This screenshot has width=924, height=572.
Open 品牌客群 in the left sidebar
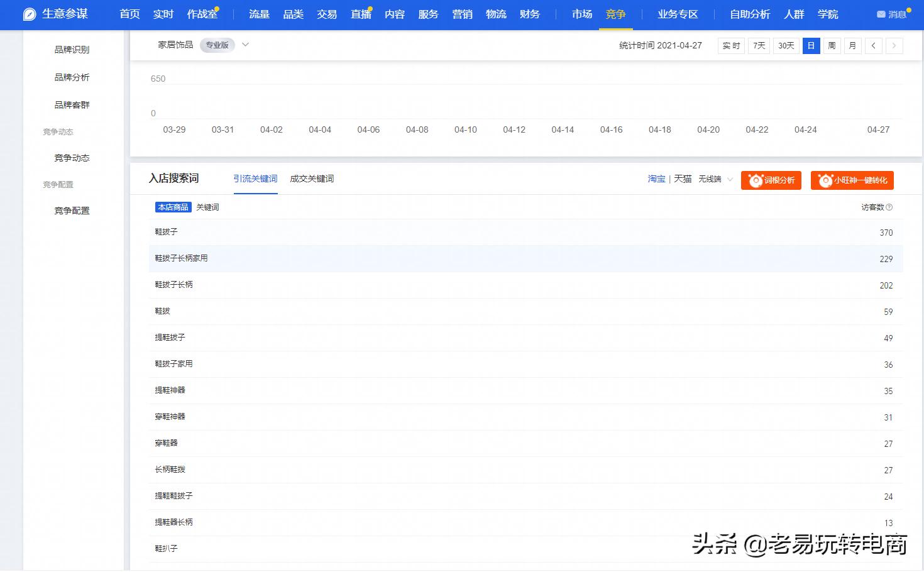coord(71,104)
